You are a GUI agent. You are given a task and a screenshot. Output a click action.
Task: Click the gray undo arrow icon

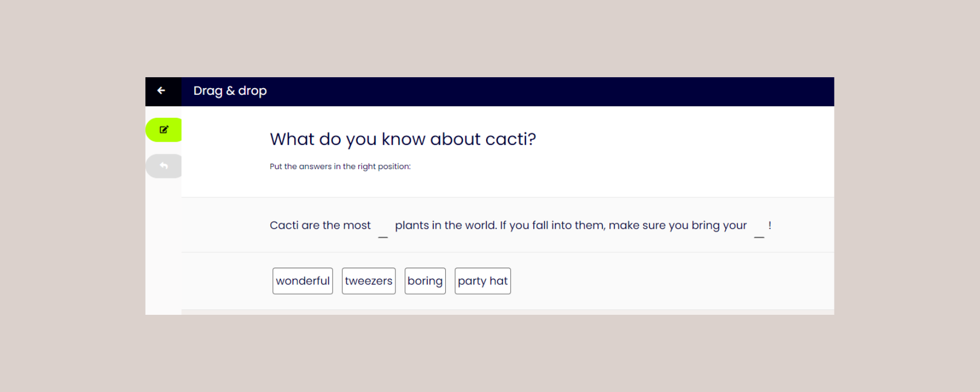point(164,166)
